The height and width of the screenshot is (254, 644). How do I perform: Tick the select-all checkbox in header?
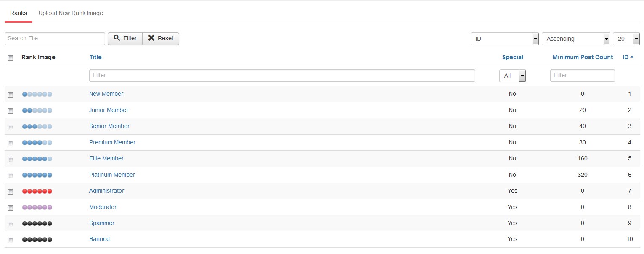tap(11, 58)
